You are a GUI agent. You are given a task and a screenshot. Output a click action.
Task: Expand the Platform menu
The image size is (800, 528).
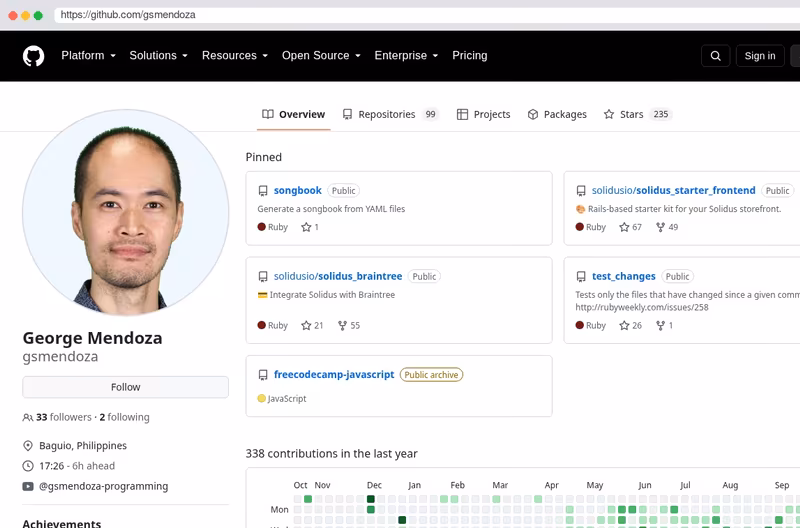pyautogui.click(x=88, y=56)
